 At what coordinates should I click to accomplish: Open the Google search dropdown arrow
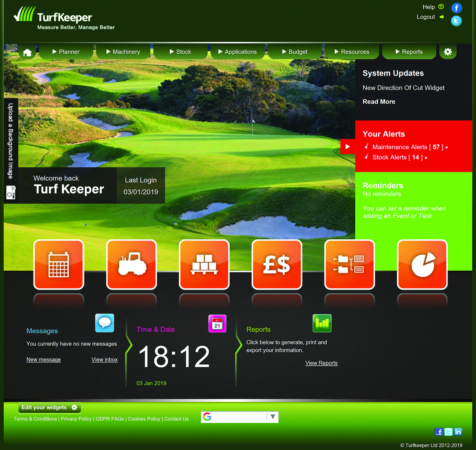click(x=273, y=417)
